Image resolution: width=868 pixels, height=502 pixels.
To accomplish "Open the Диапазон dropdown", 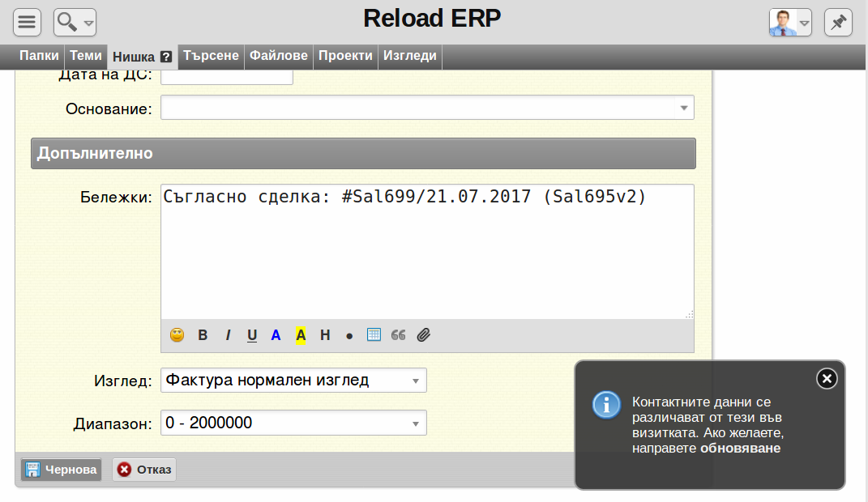I will (x=293, y=423).
